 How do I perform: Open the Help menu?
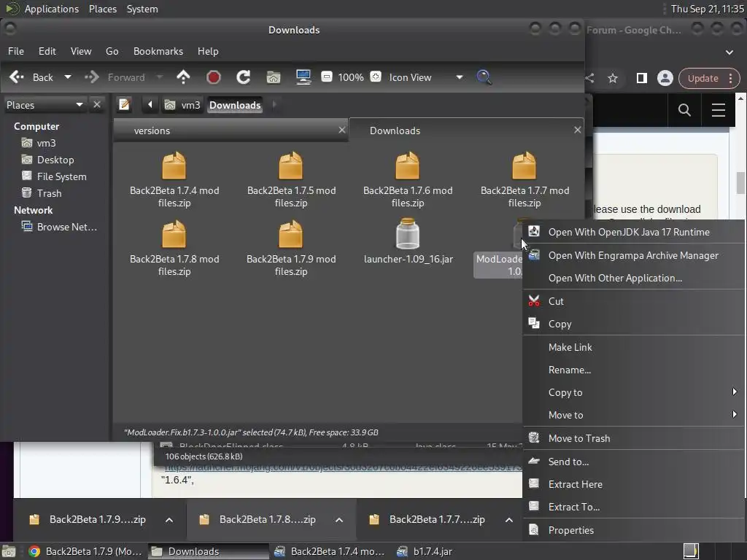[x=208, y=51]
